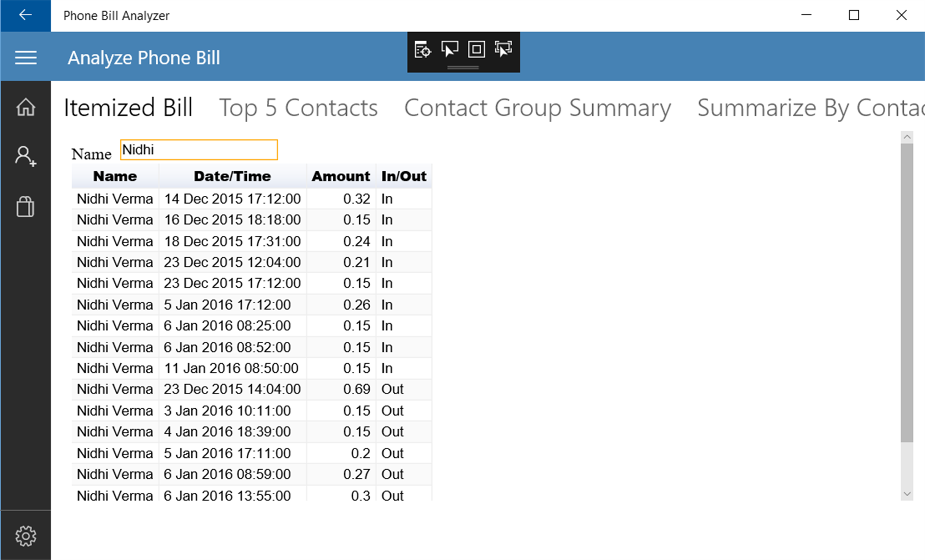Open Contact Group Summary tab
Screen dimensions: 925x560
coord(537,108)
